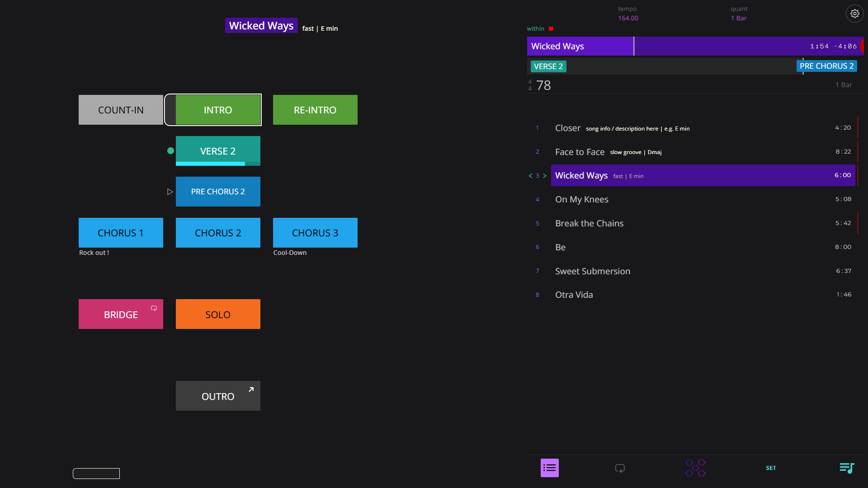The width and height of the screenshot is (868, 488).
Task: Click PRE CHORUS 2 marker in timeline
Action: tap(826, 66)
